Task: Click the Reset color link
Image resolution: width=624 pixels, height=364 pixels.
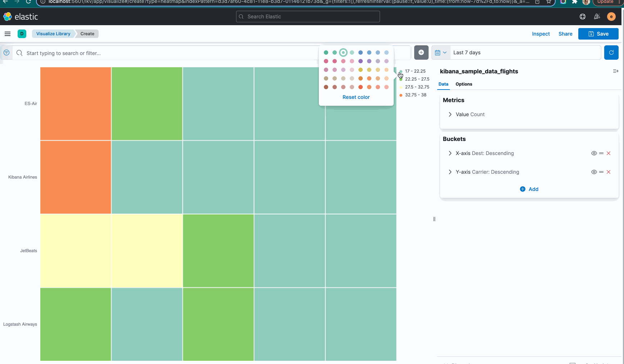Action: click(356, 97)
